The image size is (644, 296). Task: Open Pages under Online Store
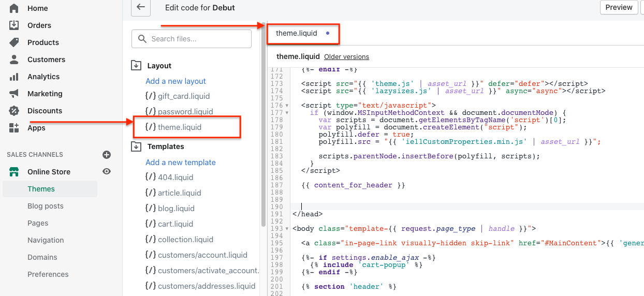tap(38, 223)
